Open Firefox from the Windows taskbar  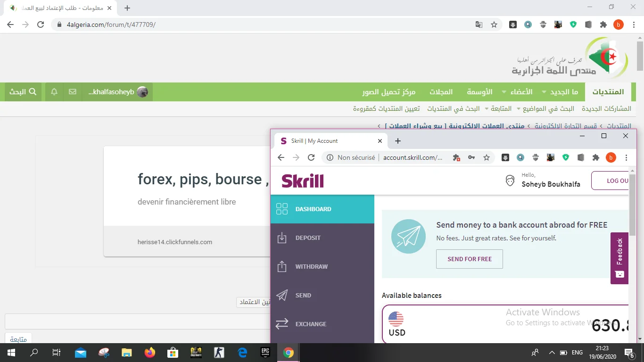pos(150,353)
